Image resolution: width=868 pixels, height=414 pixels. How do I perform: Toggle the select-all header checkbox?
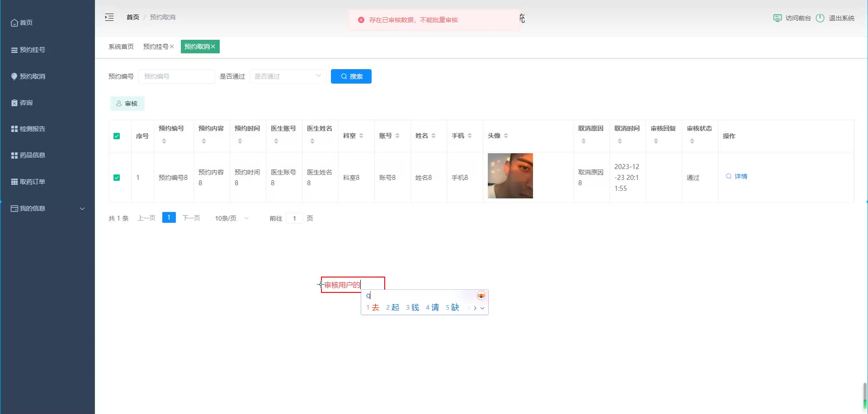pos(117,136)
